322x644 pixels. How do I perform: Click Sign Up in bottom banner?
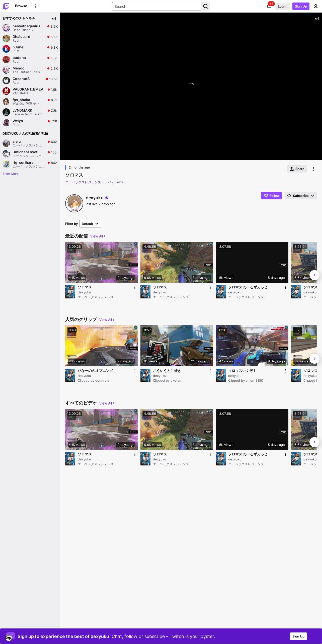coord(298,636)
